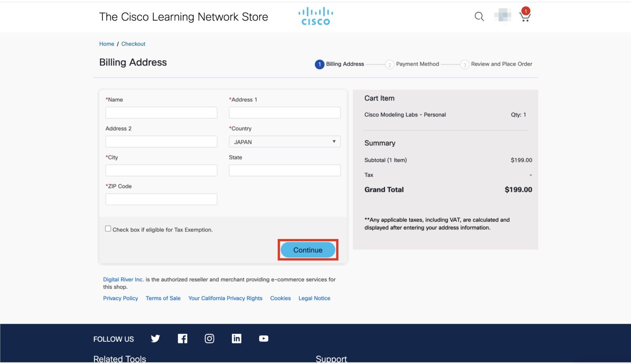The image size is (631, 364).
Task: Click The Cisco Learning Network Store title
Action: click(x=184, y=17)
